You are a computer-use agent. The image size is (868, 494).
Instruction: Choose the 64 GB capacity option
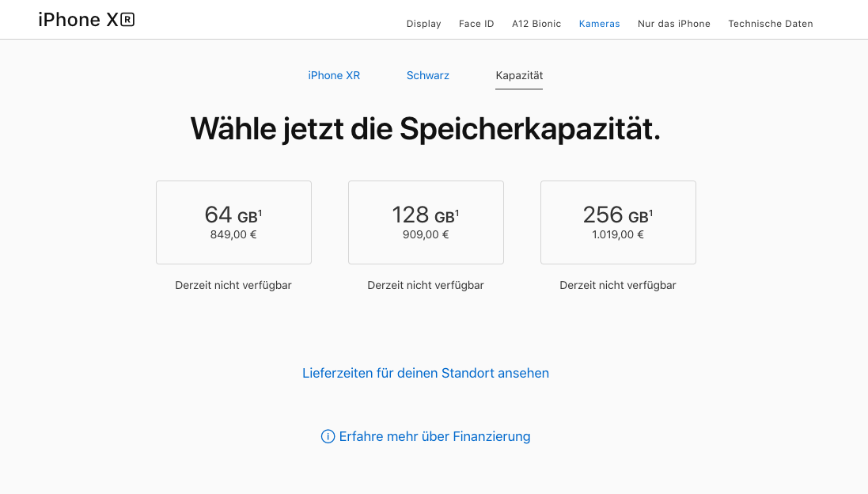pos(233,222)
